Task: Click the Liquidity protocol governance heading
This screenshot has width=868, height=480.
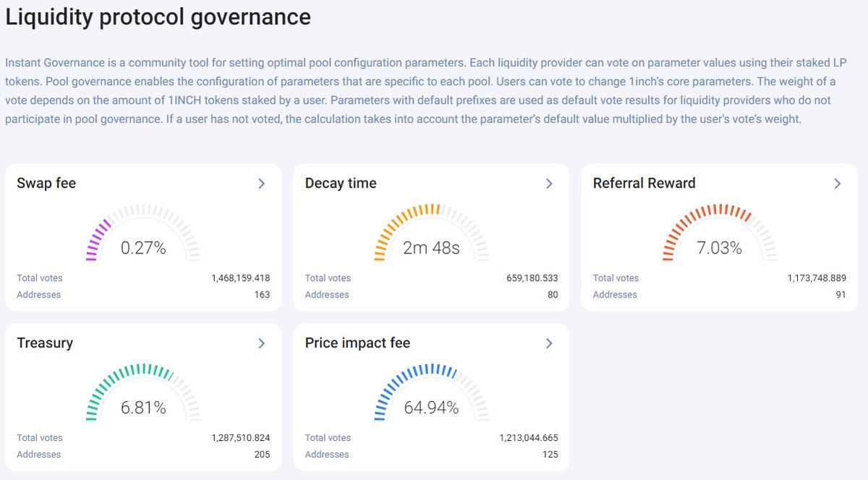Action: click(158, 17)
